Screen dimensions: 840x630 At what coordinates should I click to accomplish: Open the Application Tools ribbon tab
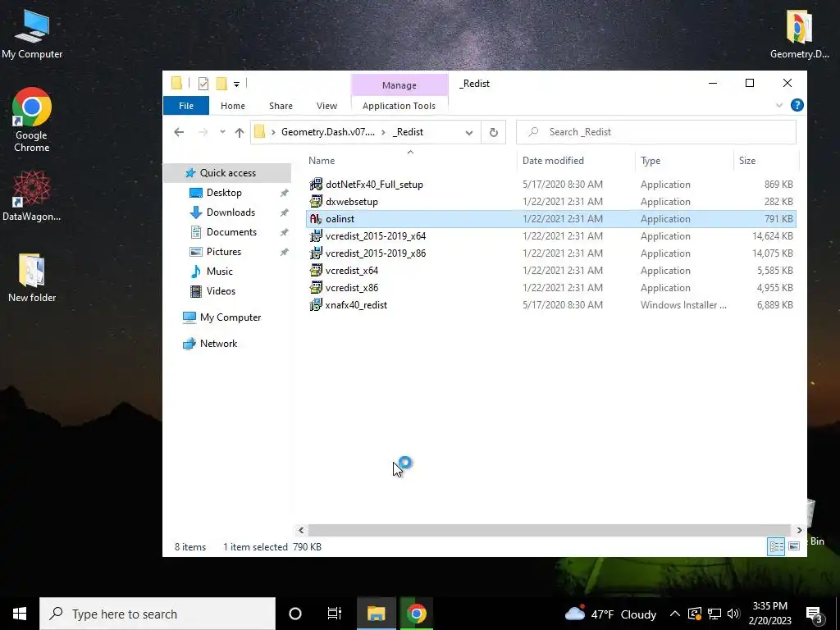pos(399,106)
